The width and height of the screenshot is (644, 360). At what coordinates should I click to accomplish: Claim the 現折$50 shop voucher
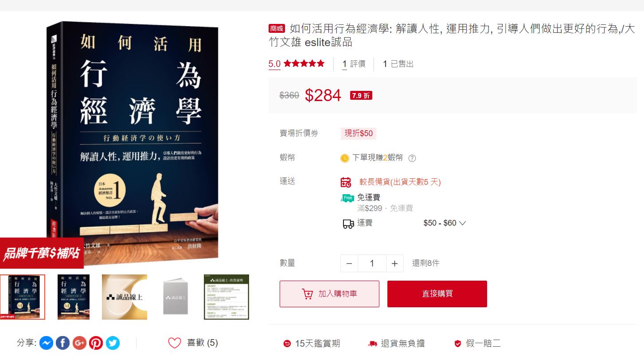point(359,133)
